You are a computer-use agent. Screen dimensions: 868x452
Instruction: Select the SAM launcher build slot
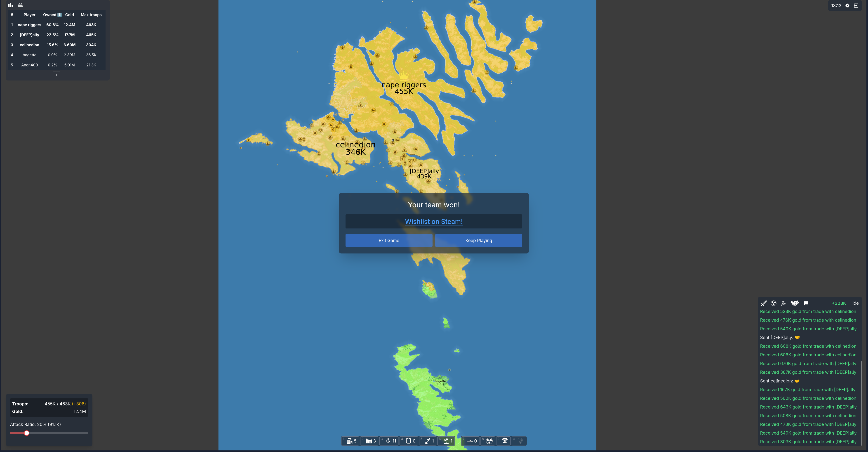tap(447, 440)
